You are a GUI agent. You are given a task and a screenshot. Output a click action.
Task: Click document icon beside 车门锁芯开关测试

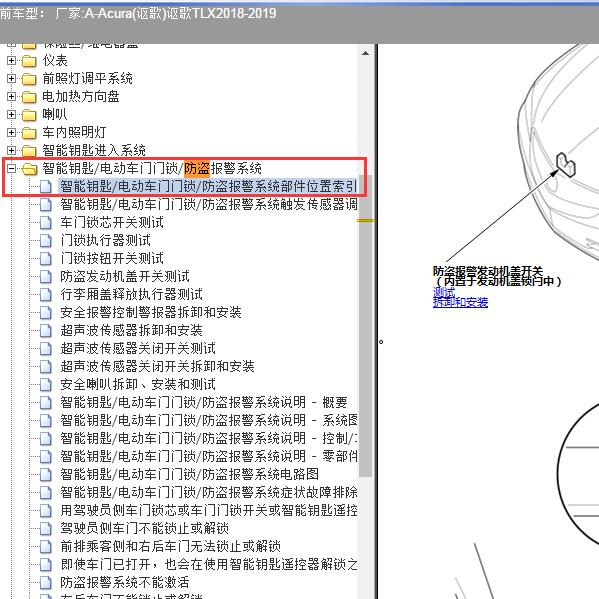45,222
